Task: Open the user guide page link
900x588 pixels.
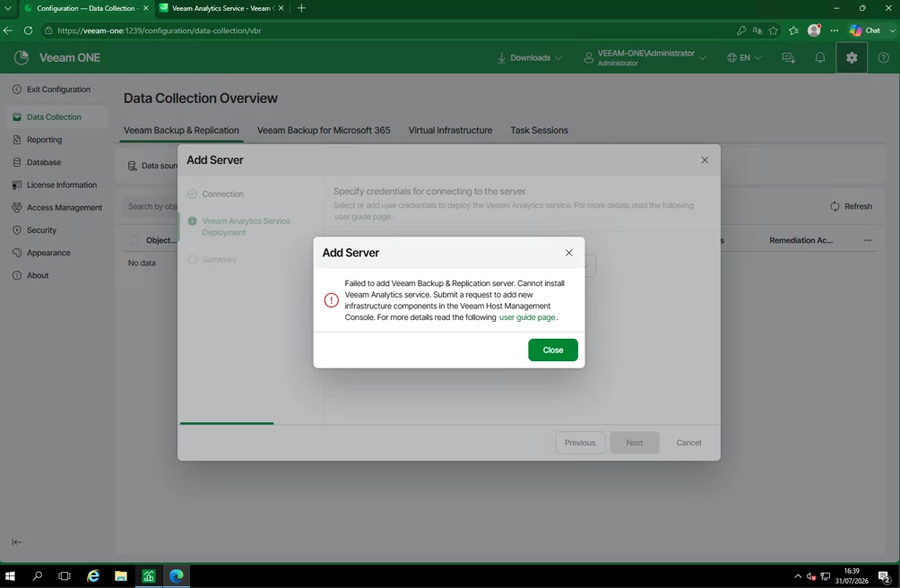Action: pos(527,317)
